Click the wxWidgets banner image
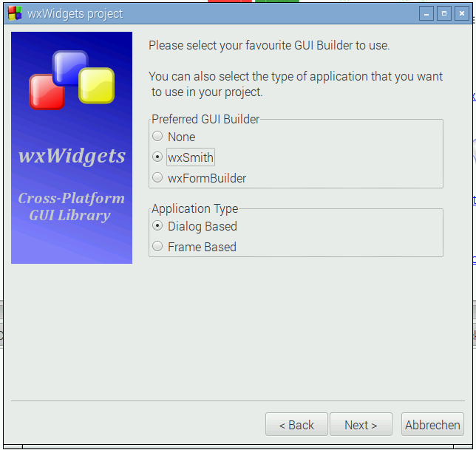The width and height of the screenshot is (476, 450). (72, 148)
